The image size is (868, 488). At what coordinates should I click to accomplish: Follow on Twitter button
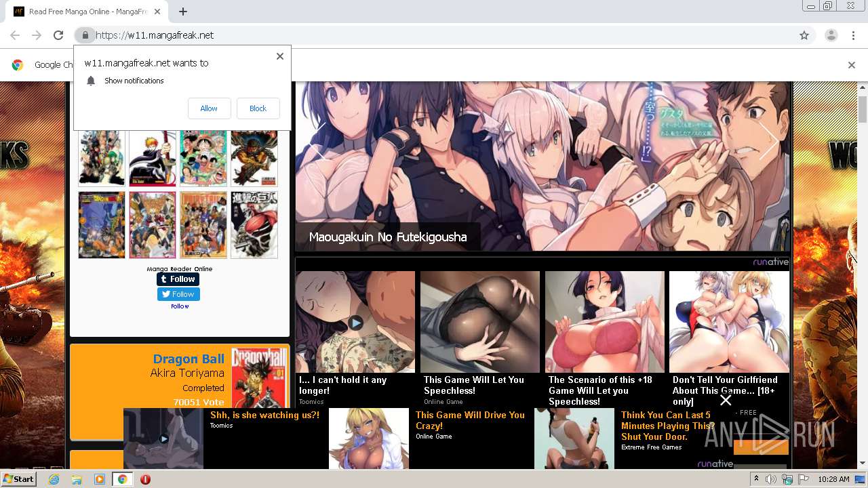point(178,294)
